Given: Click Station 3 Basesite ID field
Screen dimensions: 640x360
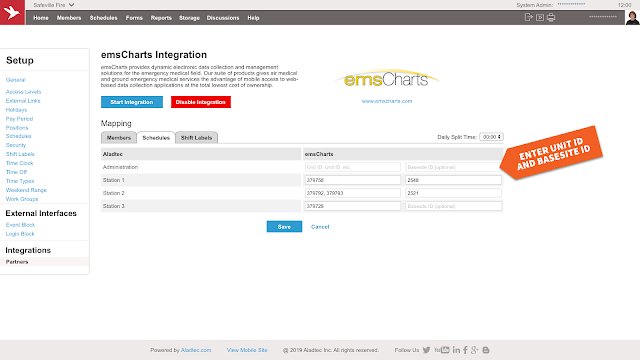Looking at the screenshot, I should (x=453, y=206).
